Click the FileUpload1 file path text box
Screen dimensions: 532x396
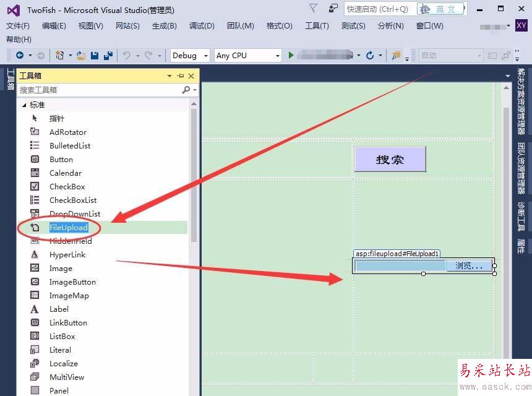click(x=400, y=265)
